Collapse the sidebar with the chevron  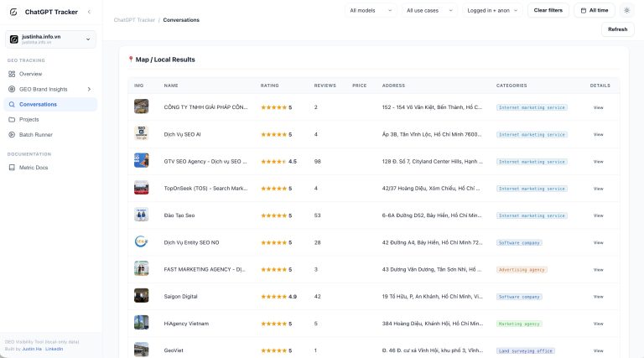89,12
